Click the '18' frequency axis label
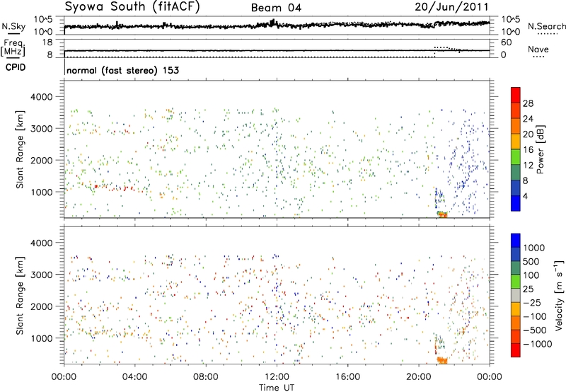This screenshot has height=392, width=566. coord(47,42)
